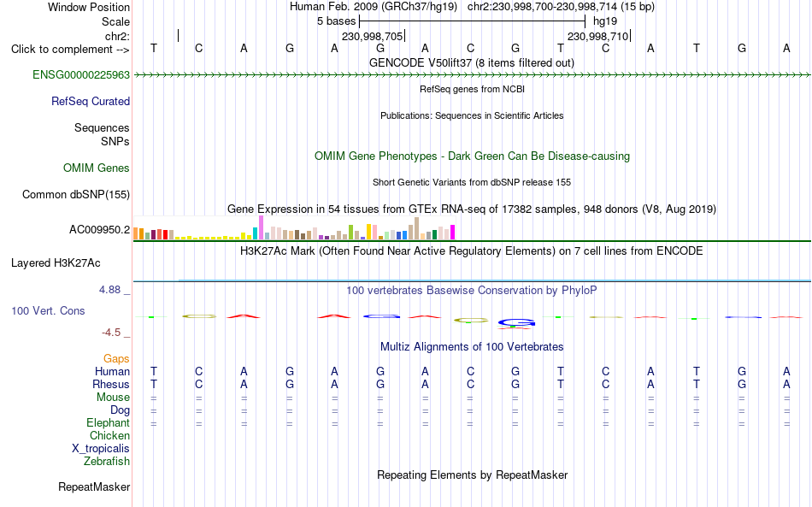812x507 pixels.
Task: Click the green ENSG00000225963 intron arrow line
Action: (472, 75)
